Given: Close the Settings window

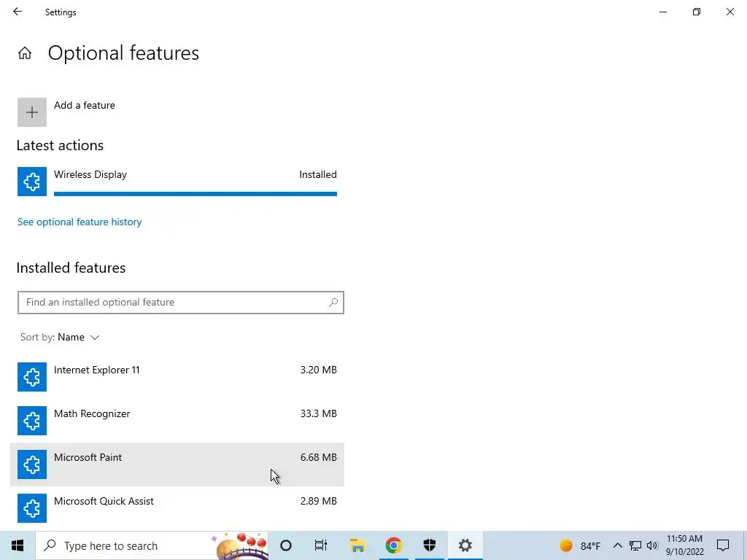Looking at the screenshot, I should [x=729, y=12].
